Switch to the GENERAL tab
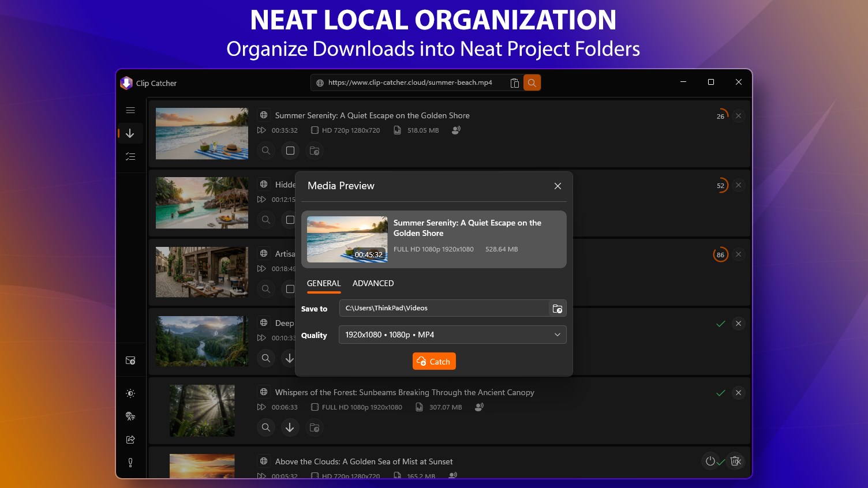Screen dimensions: 868x488 [x=324, y=283]
